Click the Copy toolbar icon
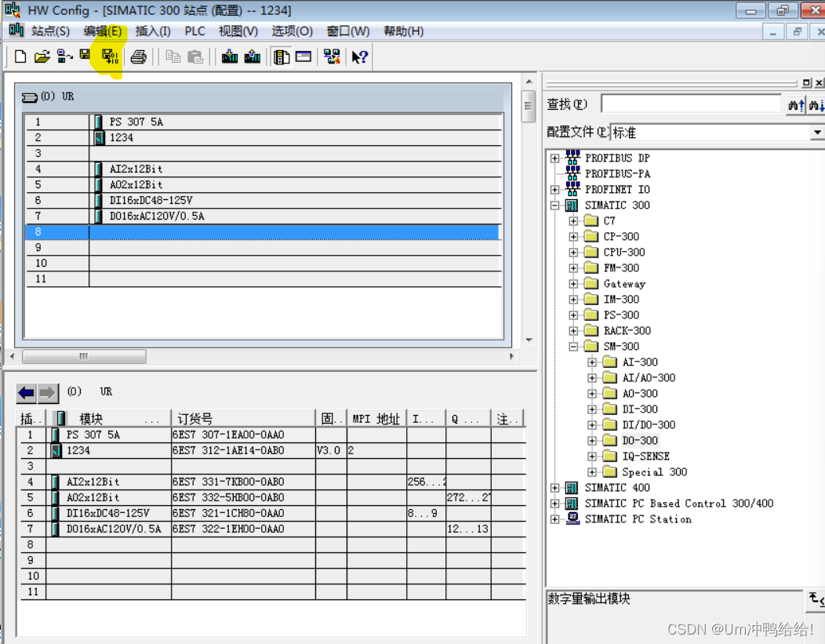The width and height of the screenshot is (825, 644). pyautogui.click(x=173, y=56)
